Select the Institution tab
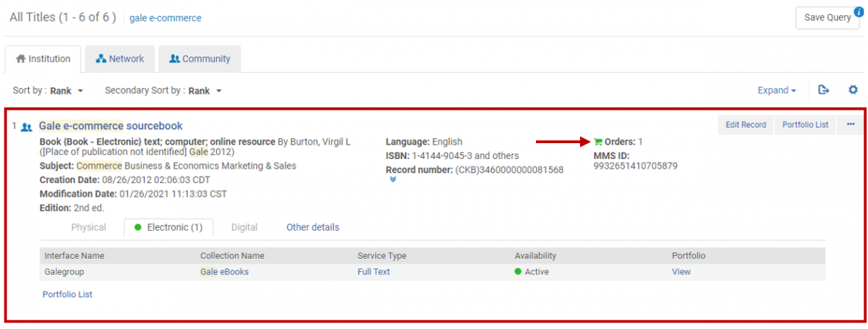The image size is (868, 329). (43, 59)
